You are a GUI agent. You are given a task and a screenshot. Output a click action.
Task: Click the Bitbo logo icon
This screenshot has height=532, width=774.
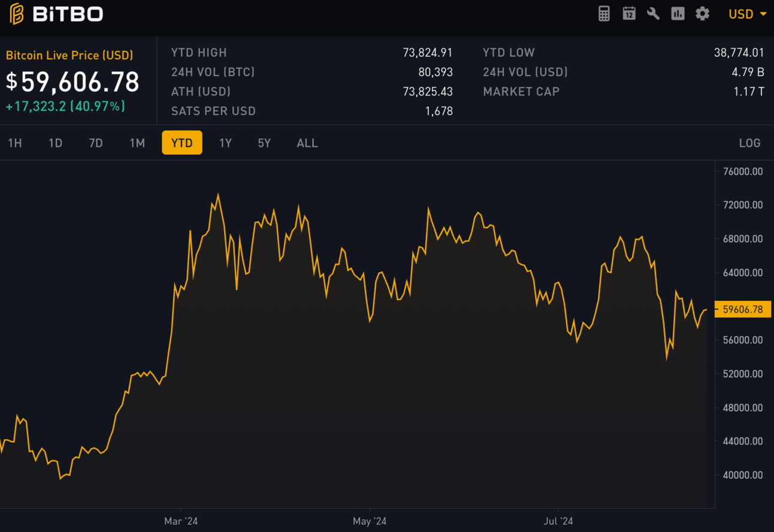tap(17, 14)
